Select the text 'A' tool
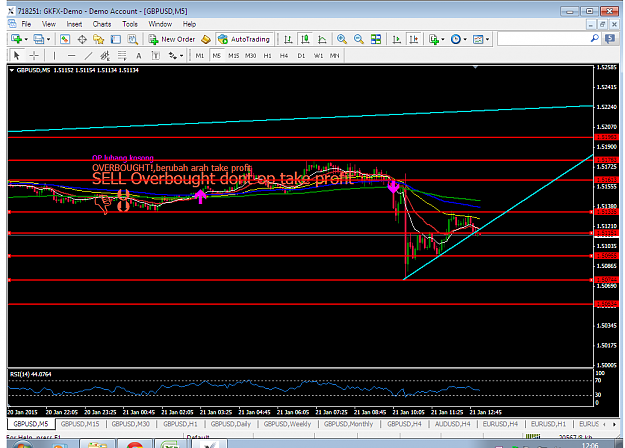This screenshot has width=625, height=448. coord(139,56)
